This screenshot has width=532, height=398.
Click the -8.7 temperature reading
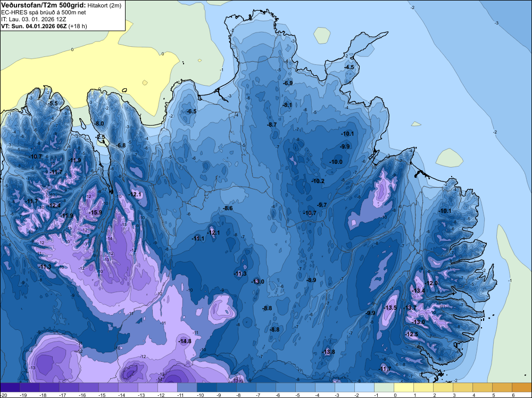click(x=272, y=125)
